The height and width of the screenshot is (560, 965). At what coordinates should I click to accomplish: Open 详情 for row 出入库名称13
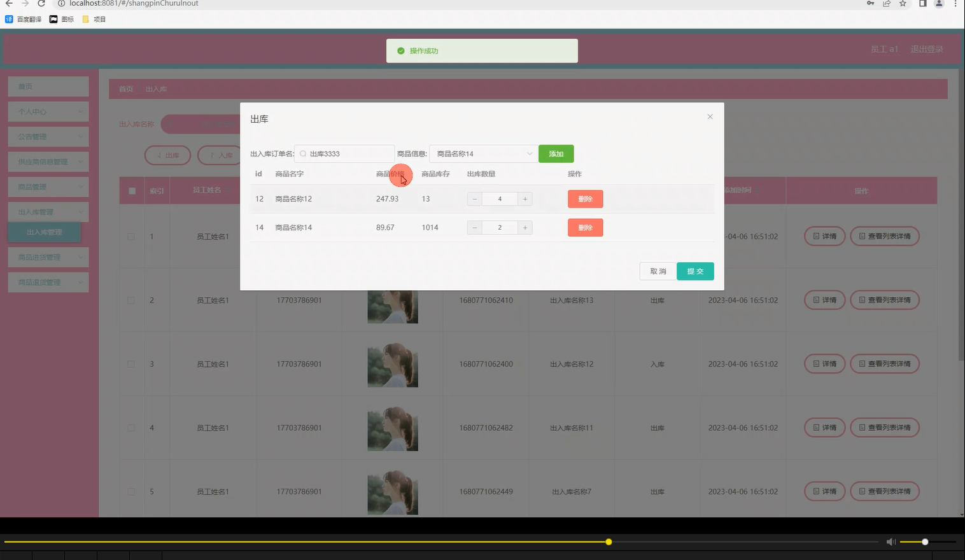click(x=825, y=300)
